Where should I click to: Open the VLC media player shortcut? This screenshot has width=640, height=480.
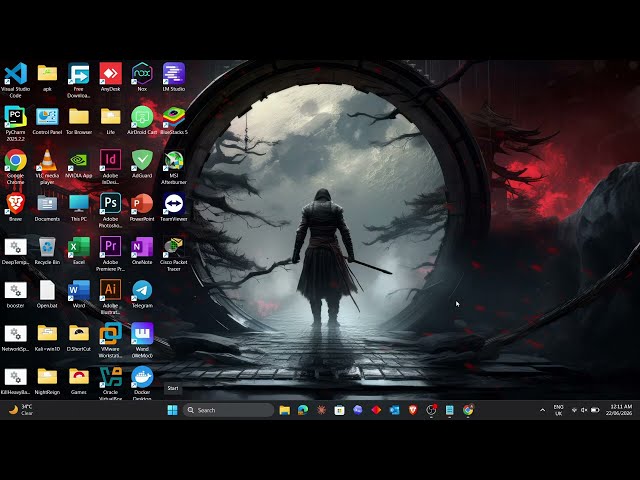coord(47,167)
